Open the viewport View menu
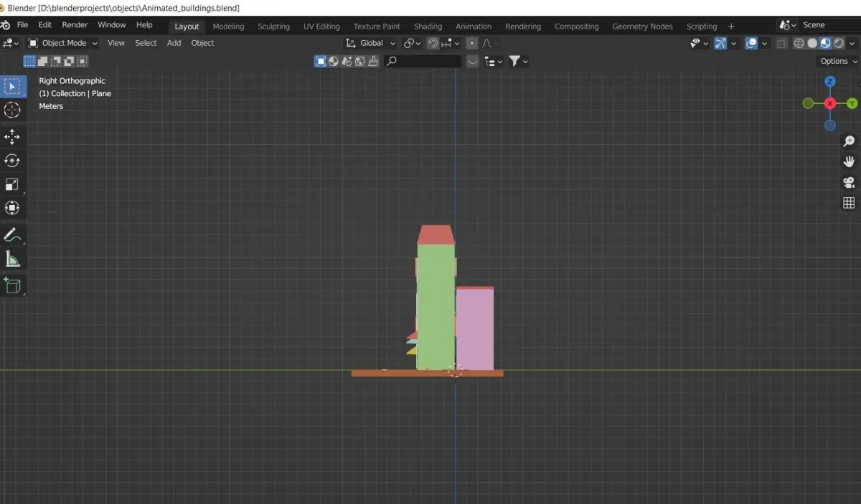Screen dimensions: 861x504 coord(116,43)
